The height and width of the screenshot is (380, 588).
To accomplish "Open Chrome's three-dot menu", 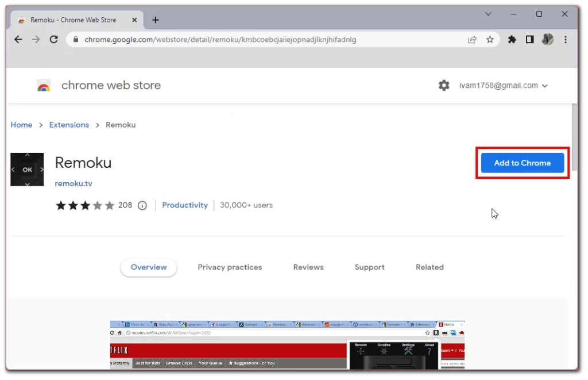I will point(566,40).
